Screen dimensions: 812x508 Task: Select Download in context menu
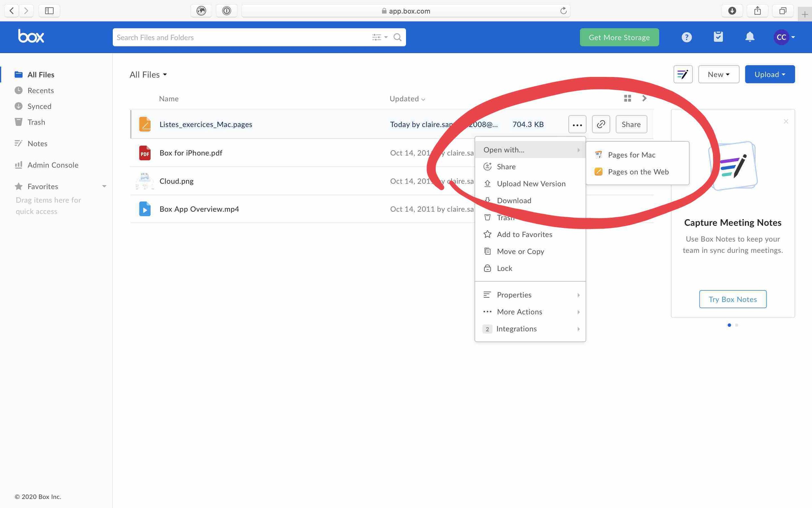[530, 201]
